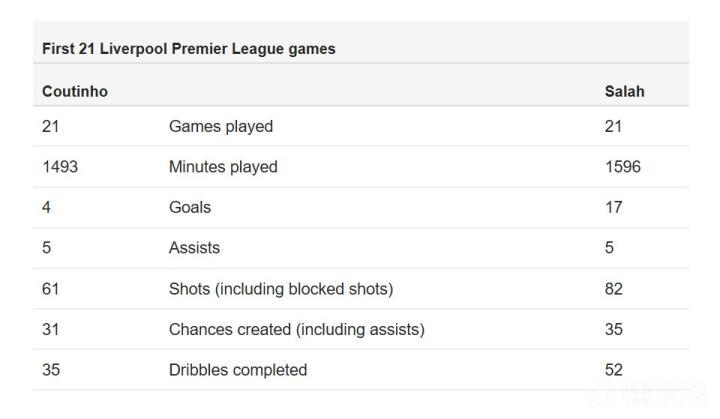
Task: Select Coutinho's goals value 4
Action: (47, 207)
